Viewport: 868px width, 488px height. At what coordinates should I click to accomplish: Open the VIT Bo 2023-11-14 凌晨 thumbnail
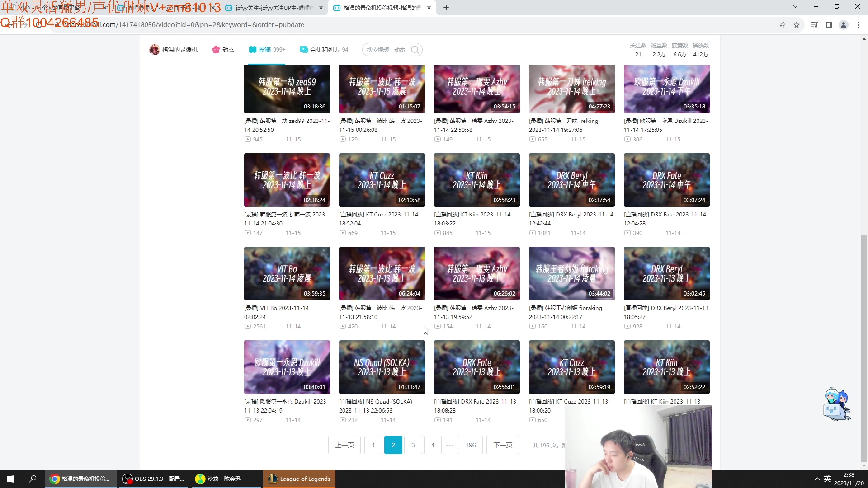[x=287, y=273]
